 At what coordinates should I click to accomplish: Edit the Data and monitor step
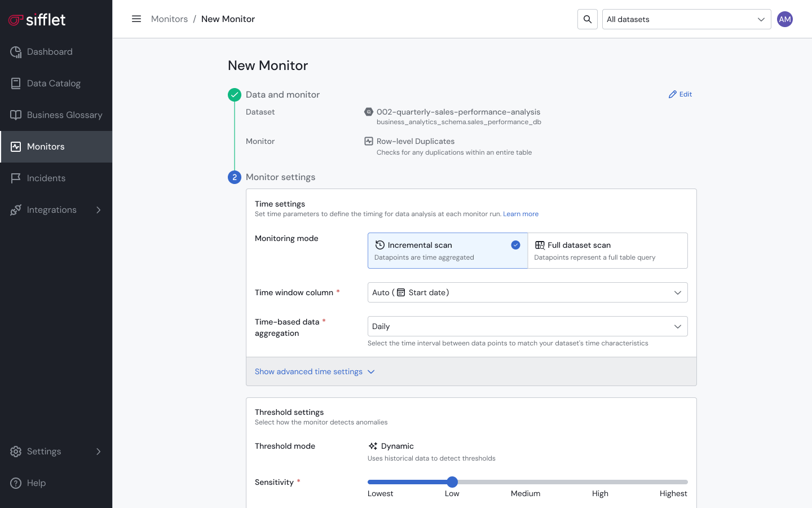click(x=680, y=94)
